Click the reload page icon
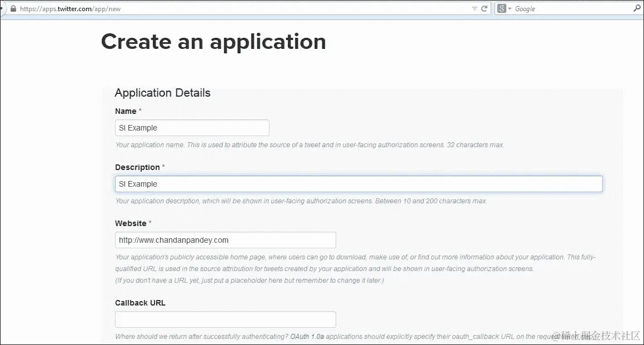Image resolution: width=644 pixels, height=345 pixels. pos(484,8)
